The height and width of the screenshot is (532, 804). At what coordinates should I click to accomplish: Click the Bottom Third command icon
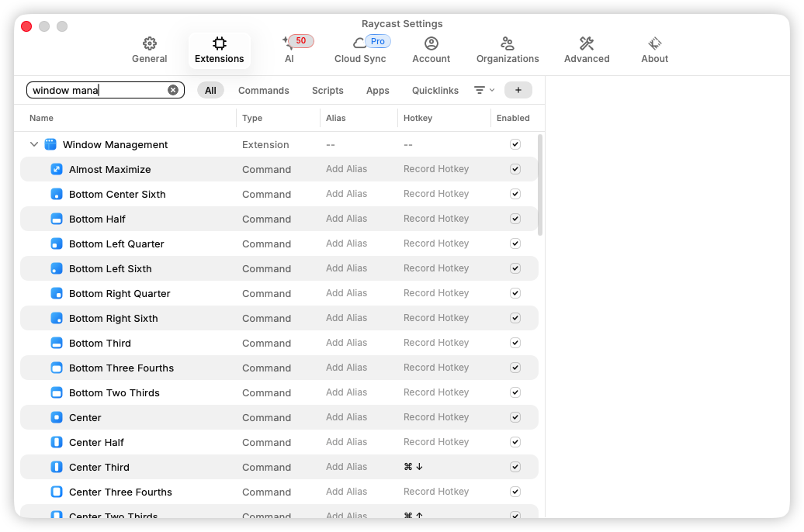tap(56, 343)
